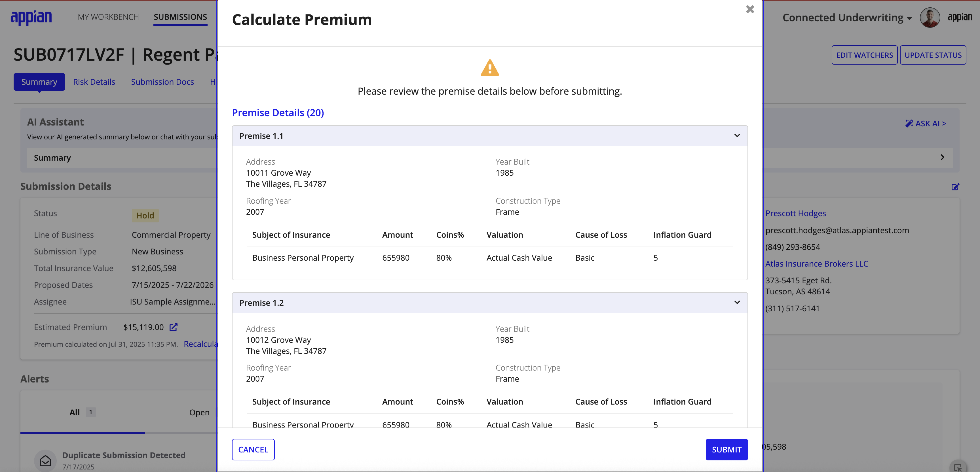Click the Premise 1.1 Coins% value 80%
980x472 pixels.
(443, 258)
